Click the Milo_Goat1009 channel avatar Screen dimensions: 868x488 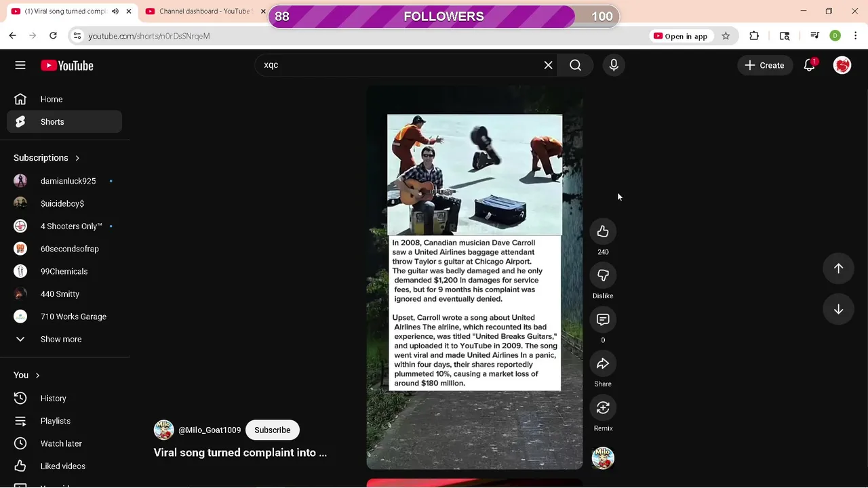point(163,430)
